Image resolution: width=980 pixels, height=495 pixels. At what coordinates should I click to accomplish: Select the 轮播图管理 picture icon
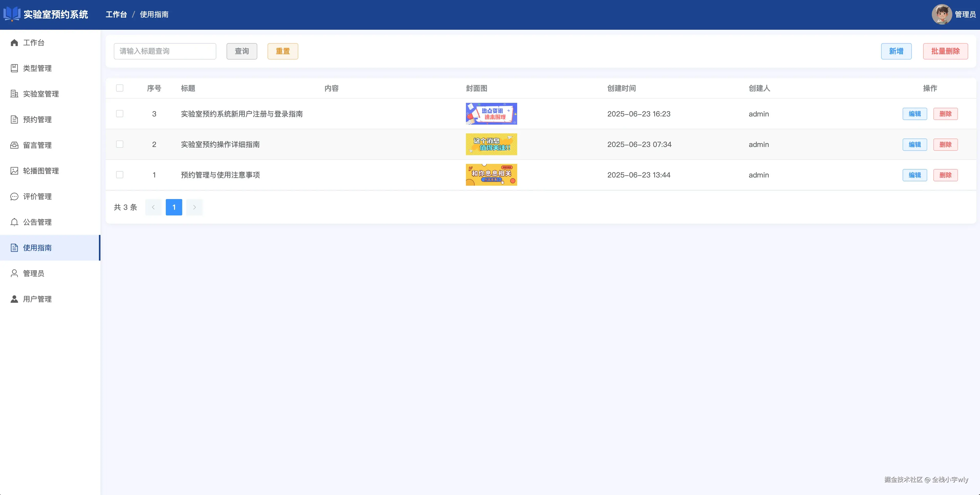14,171
